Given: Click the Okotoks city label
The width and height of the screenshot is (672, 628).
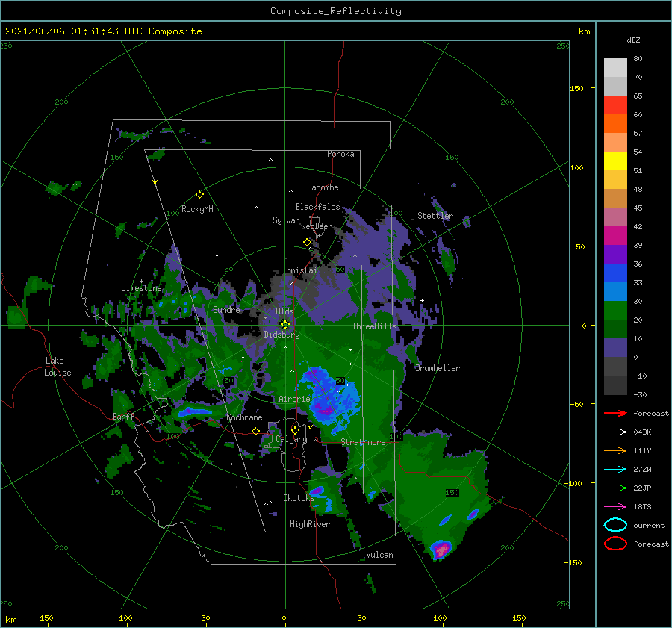Looking at the screenshot, I should (x=299, y=498).
